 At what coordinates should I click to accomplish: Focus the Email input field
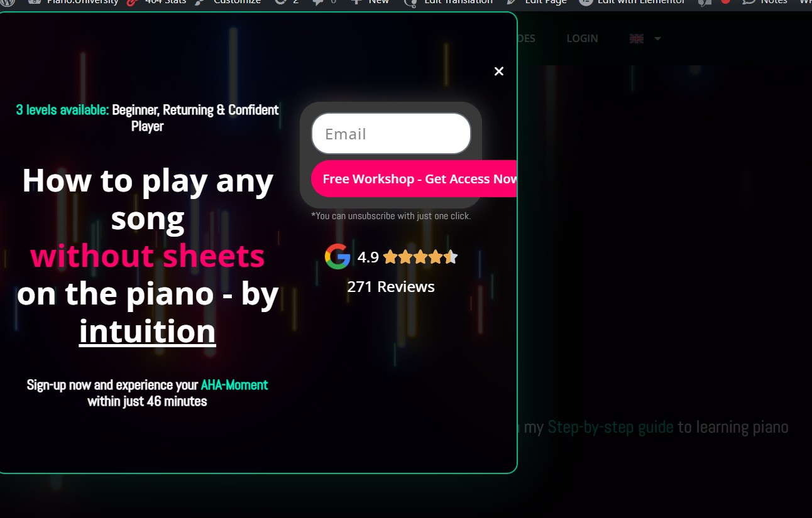point(391,134)
